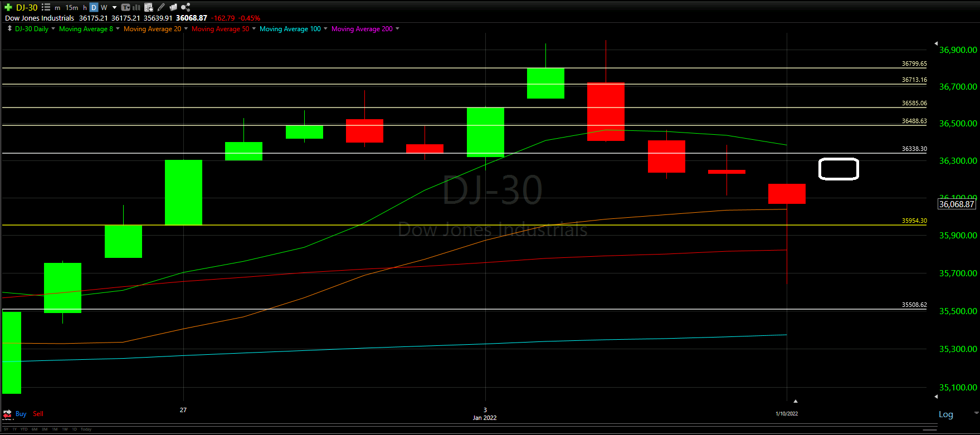Click the DJ-30 Daily series label
Viewport: 980px width, 435px height.
point(32,29)
